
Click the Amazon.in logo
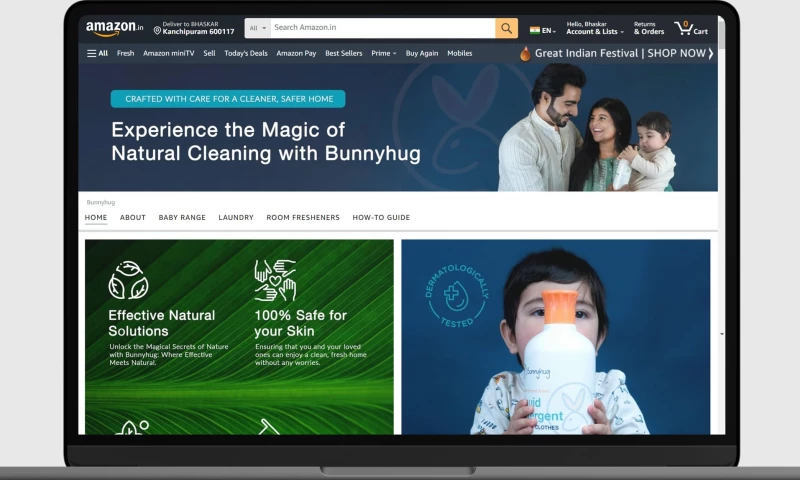pos(114,29)
